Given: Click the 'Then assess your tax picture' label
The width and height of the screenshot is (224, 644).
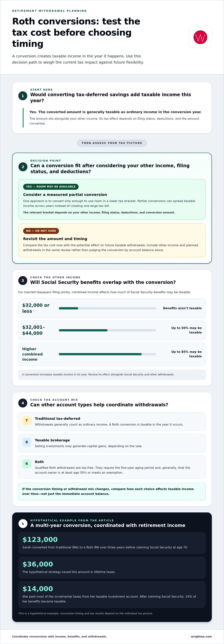Looking at the screenshot, I should pos(112,143).
